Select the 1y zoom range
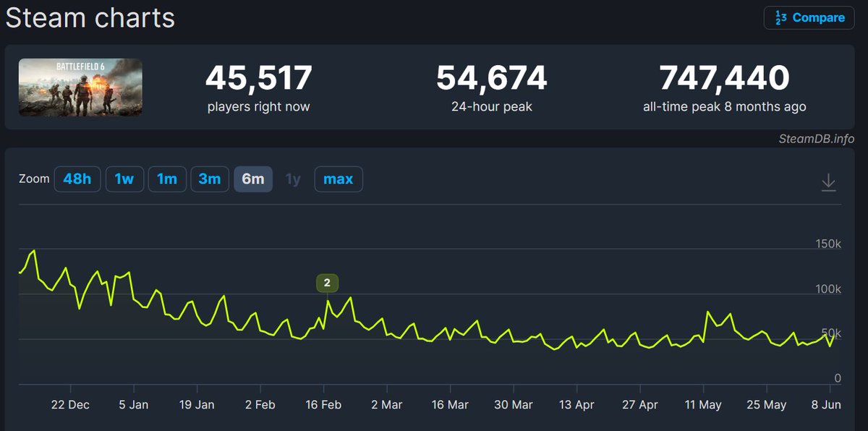This screenshot has width=868, height=431. (293, 179)
